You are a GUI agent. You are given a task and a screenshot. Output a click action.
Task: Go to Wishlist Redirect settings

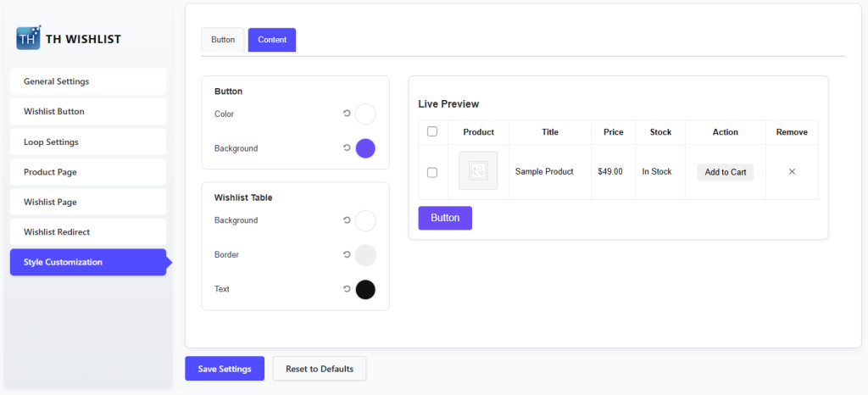coord(88,231)
